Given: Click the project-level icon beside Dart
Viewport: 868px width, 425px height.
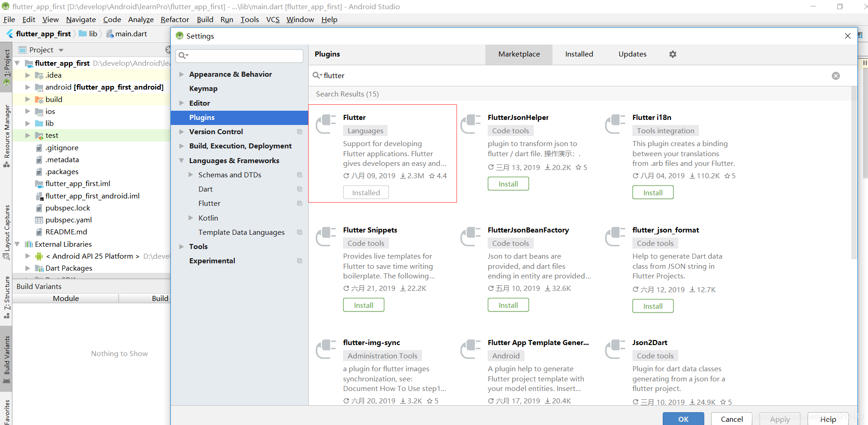Looking at the screenshot, I should pos(300,189).
